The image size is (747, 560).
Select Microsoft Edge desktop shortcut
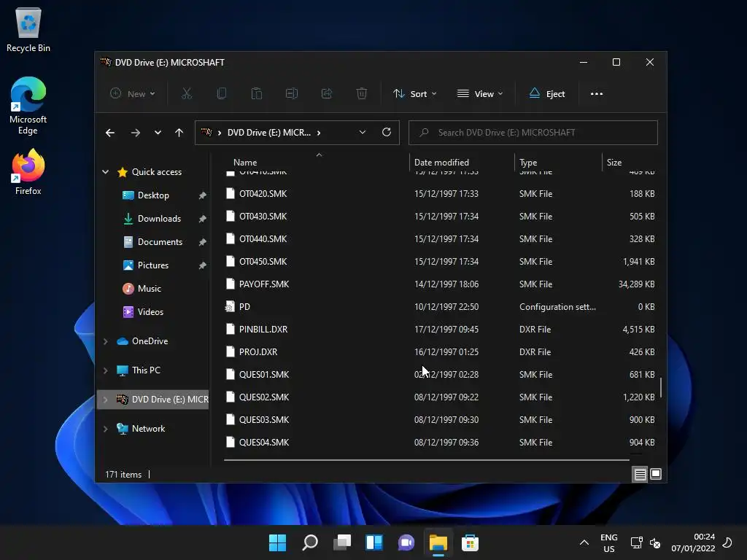point(28,106)
